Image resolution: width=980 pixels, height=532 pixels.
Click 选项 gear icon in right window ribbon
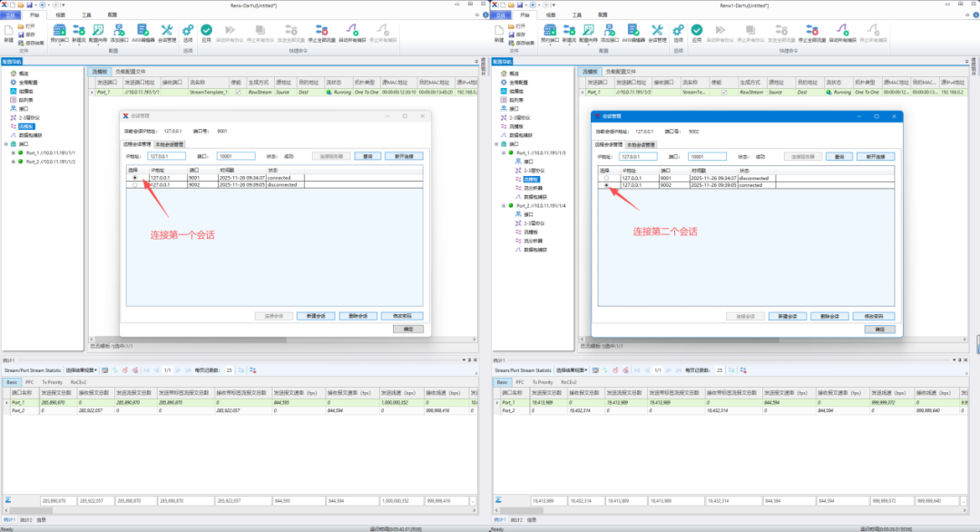(678, 33)
